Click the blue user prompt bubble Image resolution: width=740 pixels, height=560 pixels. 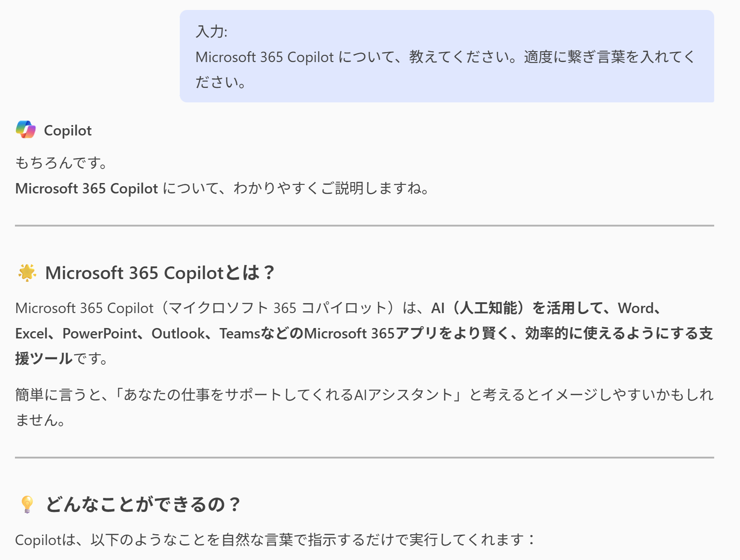coord(447,56)
